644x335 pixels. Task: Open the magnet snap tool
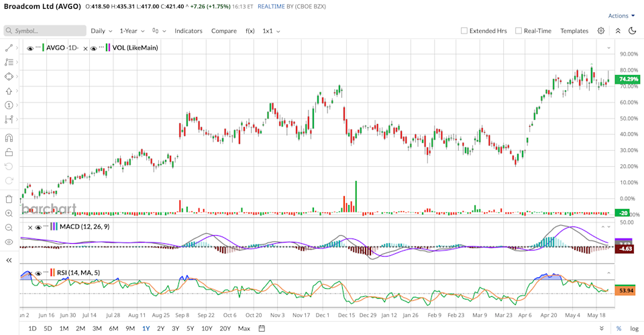tap(9, 138)
